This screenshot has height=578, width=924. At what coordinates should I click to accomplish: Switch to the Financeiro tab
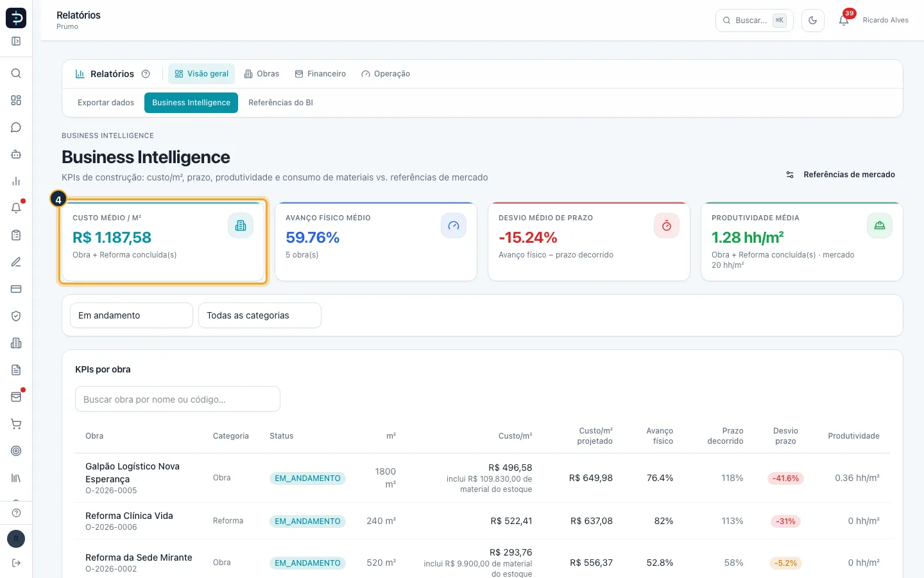pos(320,74)
